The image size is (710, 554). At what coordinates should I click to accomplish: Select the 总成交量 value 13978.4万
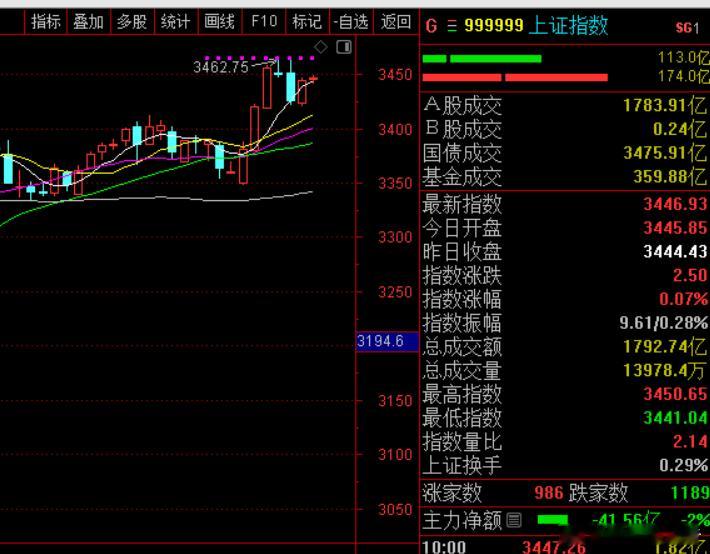(665, 371)
